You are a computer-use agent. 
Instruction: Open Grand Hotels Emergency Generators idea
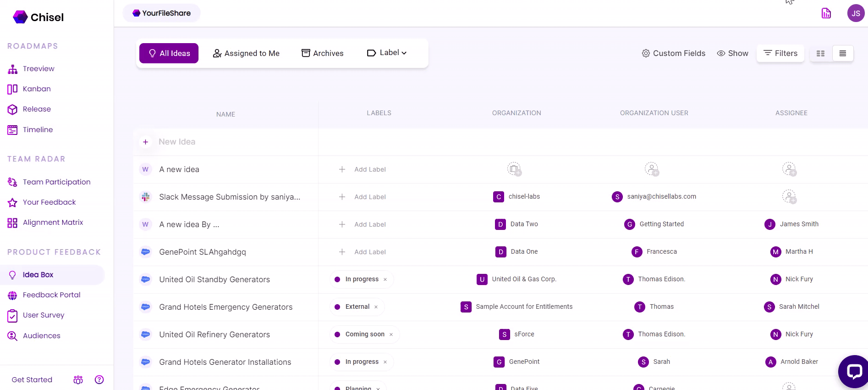tap(226, 307)
